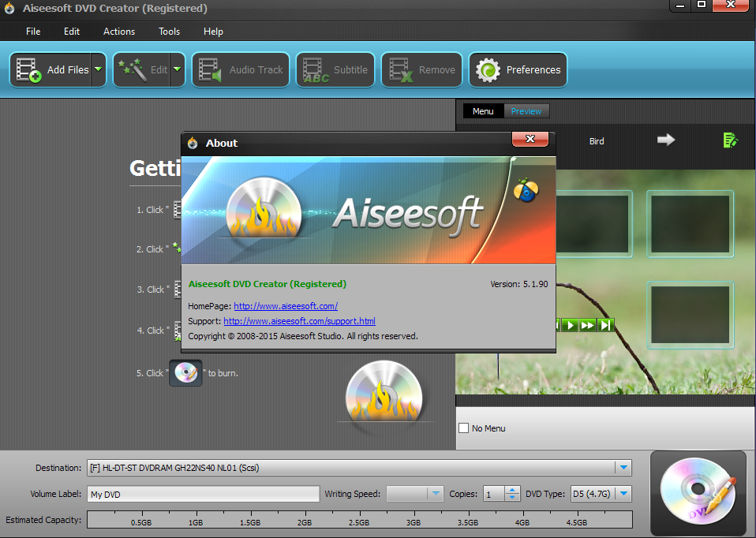The image size is (756, 538).
Task: Click the Volume Label input field
Action: [x=203, y=494]
